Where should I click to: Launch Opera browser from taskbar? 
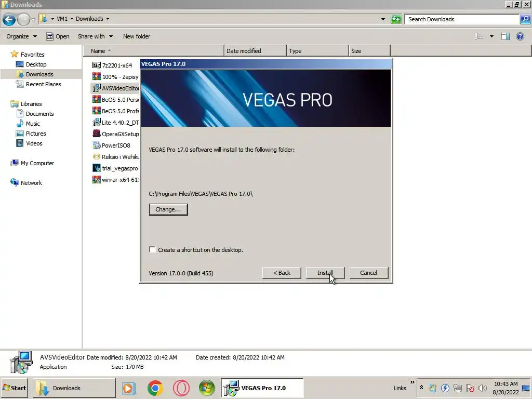(181, 388)
